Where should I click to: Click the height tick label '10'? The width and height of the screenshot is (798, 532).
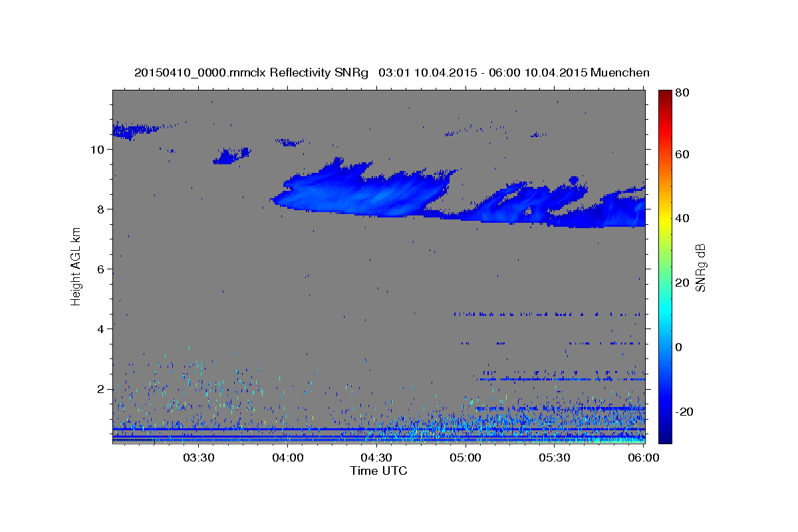(x=96, y=150)
